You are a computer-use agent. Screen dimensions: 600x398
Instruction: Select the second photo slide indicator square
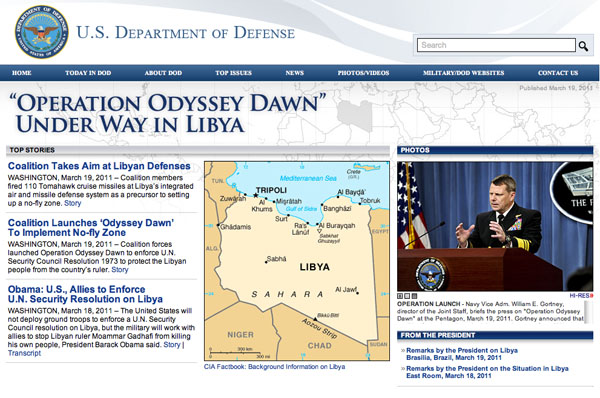(407, 296)
